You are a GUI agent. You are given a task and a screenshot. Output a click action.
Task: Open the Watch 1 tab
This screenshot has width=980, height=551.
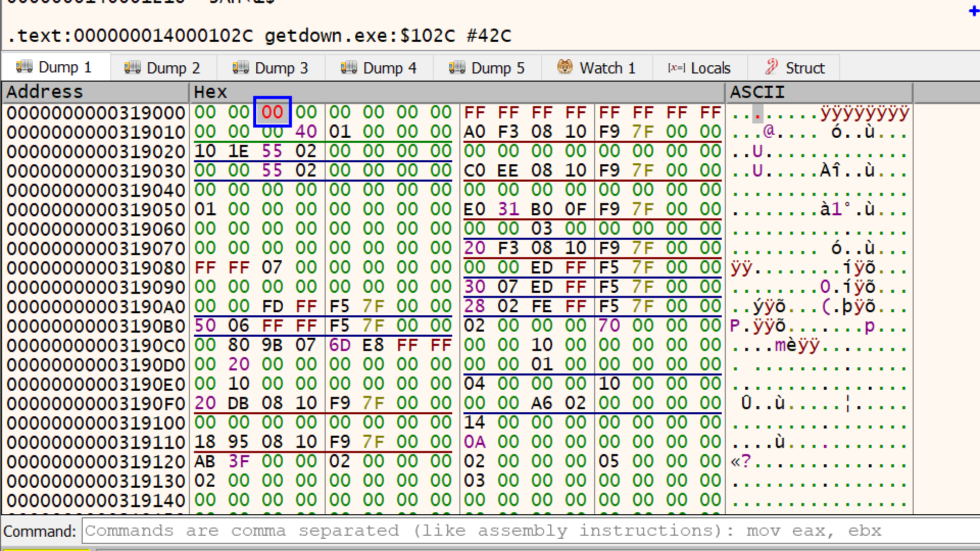coord(607,68)
